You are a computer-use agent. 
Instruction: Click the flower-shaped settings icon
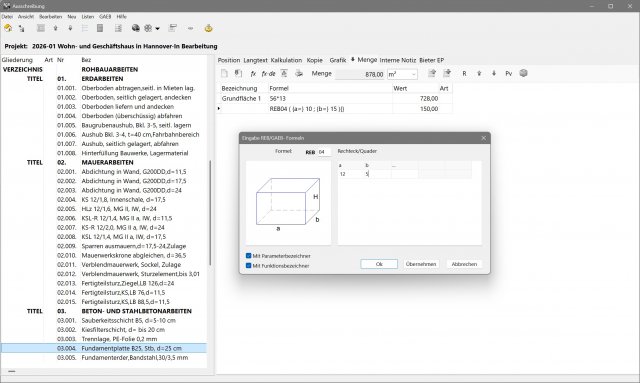tap(148, 28)
